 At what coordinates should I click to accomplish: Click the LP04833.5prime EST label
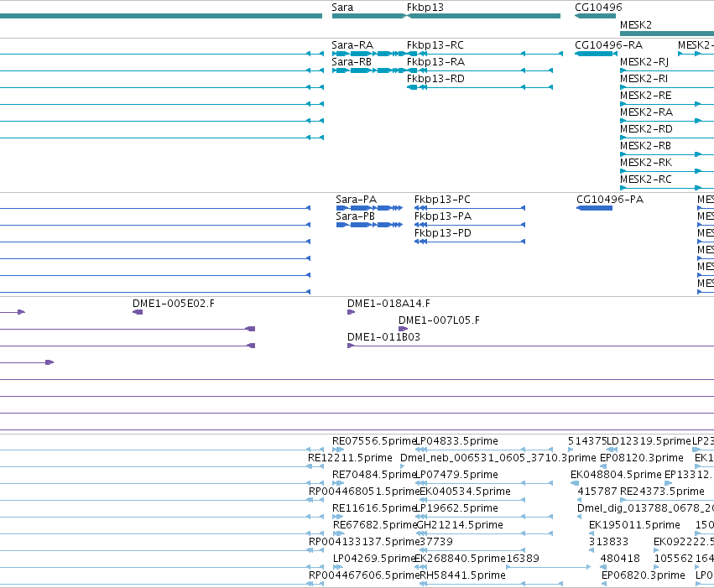(x=456, y=441)
